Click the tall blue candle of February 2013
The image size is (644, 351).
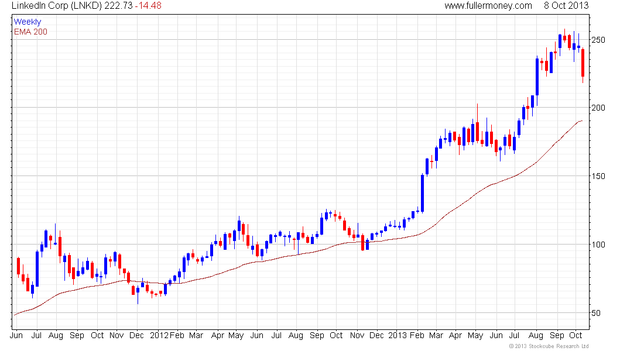coord(422,194)
